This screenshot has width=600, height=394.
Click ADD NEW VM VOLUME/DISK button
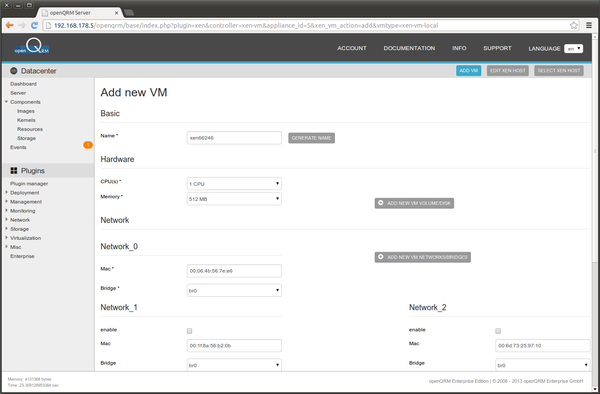pos(414,203)
